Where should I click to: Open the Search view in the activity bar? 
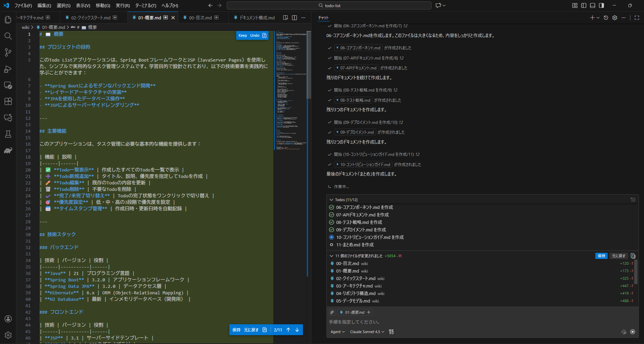8,36
